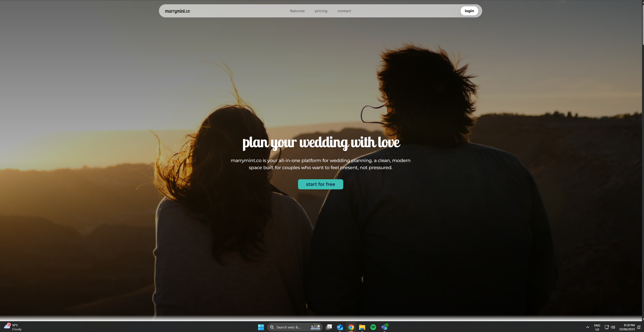Show hidden system tray icons
This screenshot has height=332, width=644.
587,327
